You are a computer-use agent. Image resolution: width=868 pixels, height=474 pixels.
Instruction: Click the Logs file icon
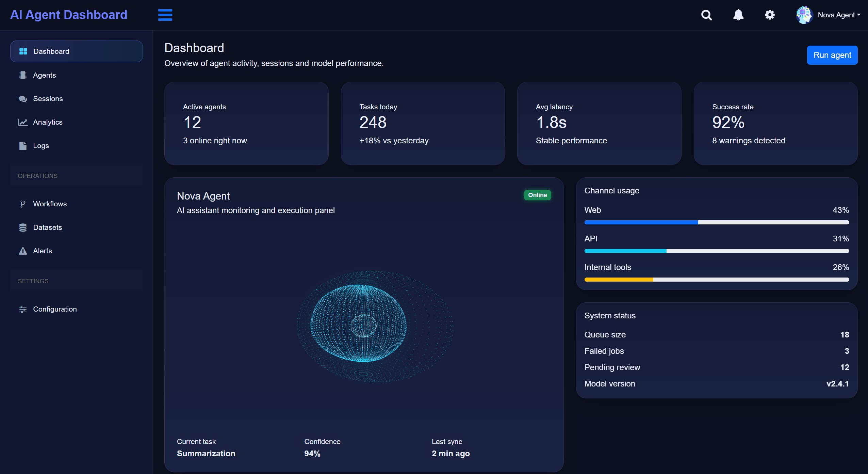coord(23,146)
